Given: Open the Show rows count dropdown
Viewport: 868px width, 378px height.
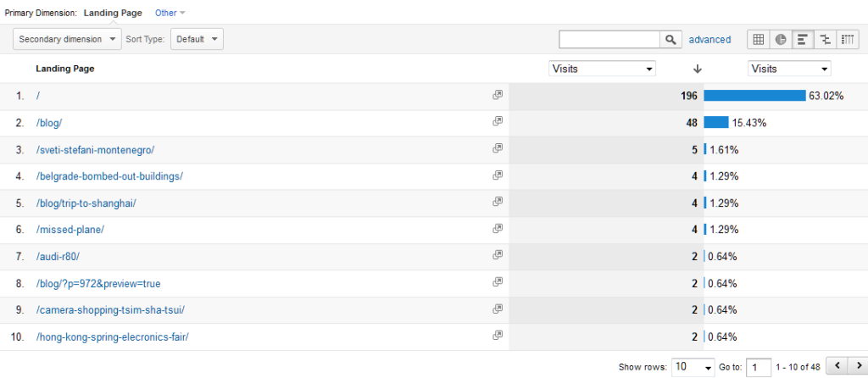Looking at the screenshot, I should [x=693, y=367].
